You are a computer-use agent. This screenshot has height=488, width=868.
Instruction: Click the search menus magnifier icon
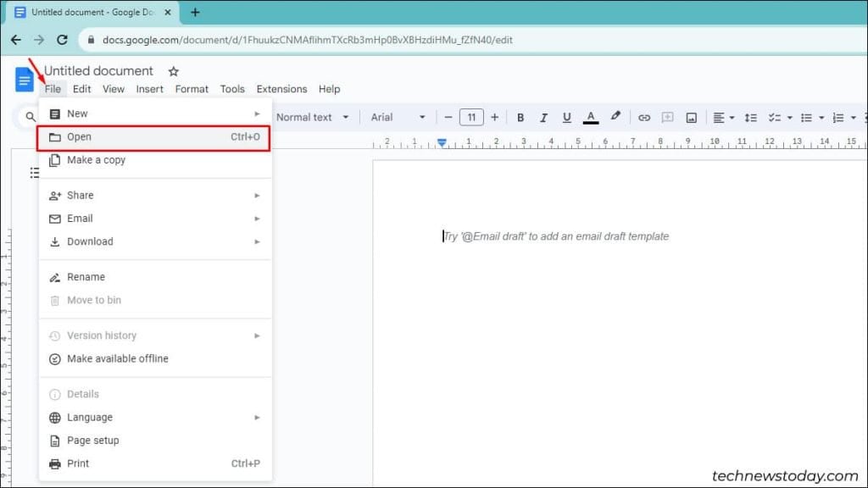(31, 117)
